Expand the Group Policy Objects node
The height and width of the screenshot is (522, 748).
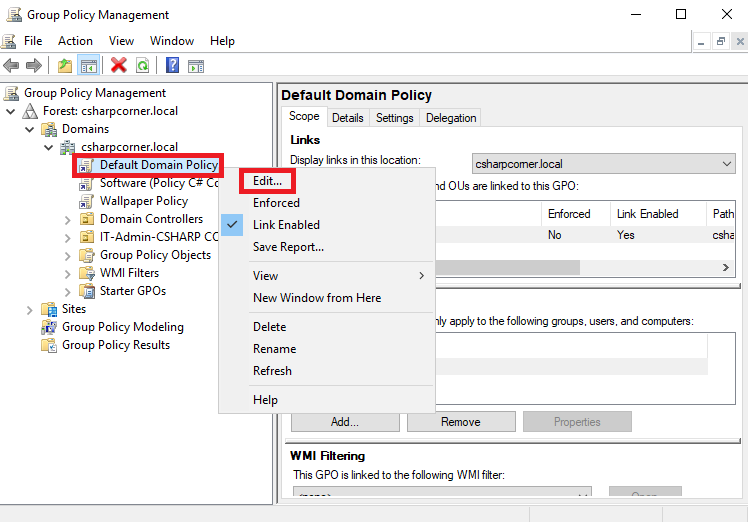click(x=67, y=256)
